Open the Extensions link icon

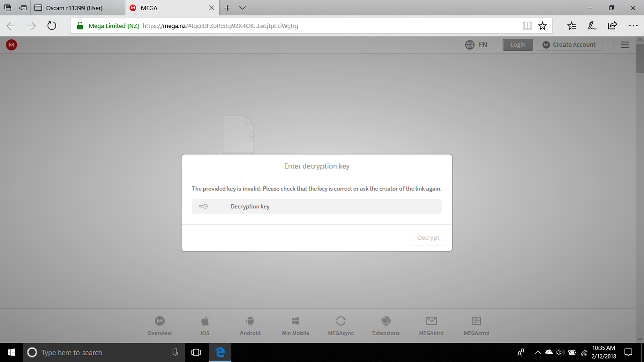(x=386, y=326)
